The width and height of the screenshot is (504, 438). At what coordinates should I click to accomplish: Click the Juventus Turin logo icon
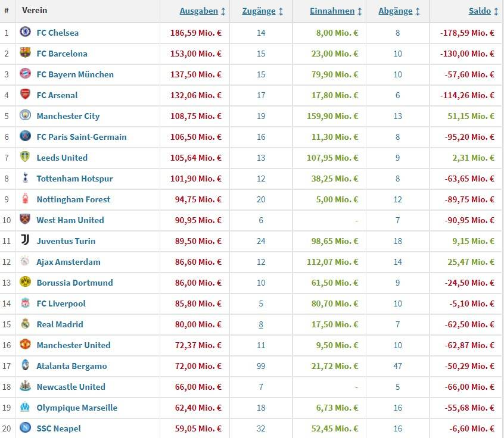[25, 240]
